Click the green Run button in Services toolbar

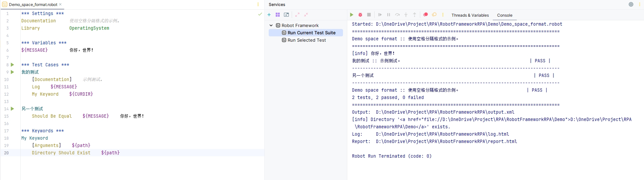[x=352, y=15]
